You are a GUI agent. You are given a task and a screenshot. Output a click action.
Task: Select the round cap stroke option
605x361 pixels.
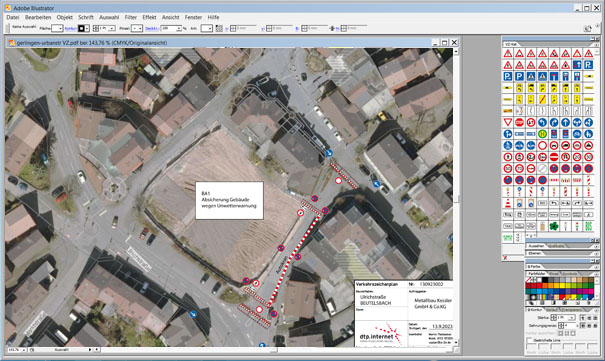589,318
